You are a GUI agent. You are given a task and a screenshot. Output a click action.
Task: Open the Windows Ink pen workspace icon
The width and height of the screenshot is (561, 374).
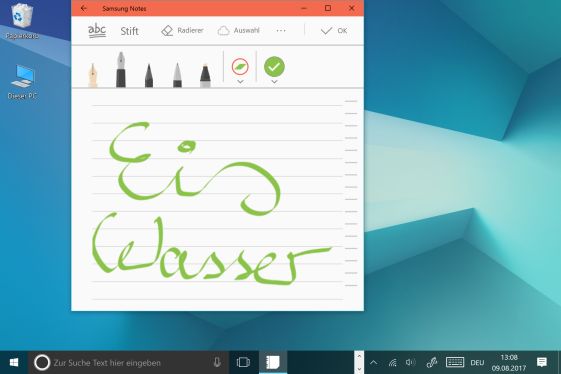click(x=432, y=363)
